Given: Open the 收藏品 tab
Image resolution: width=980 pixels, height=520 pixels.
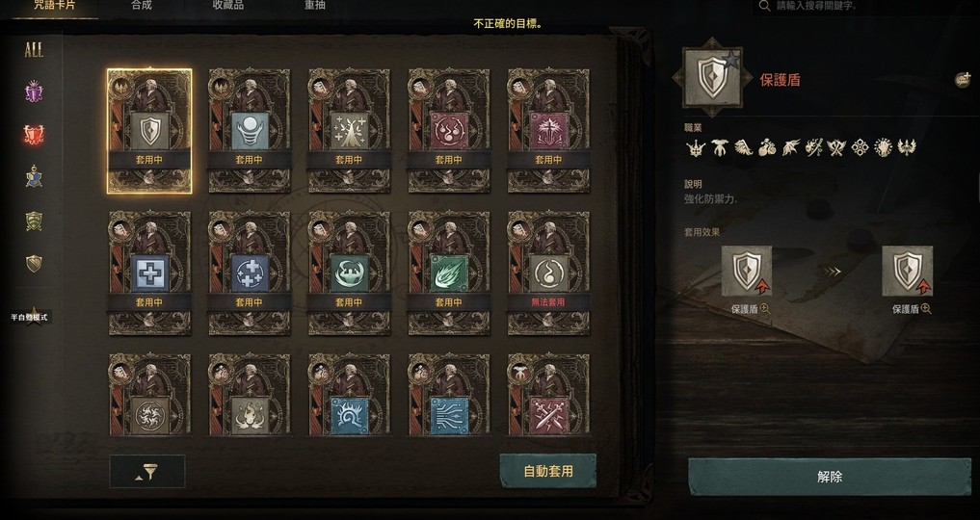Looking at the screenshot, I should coord(228,6).
